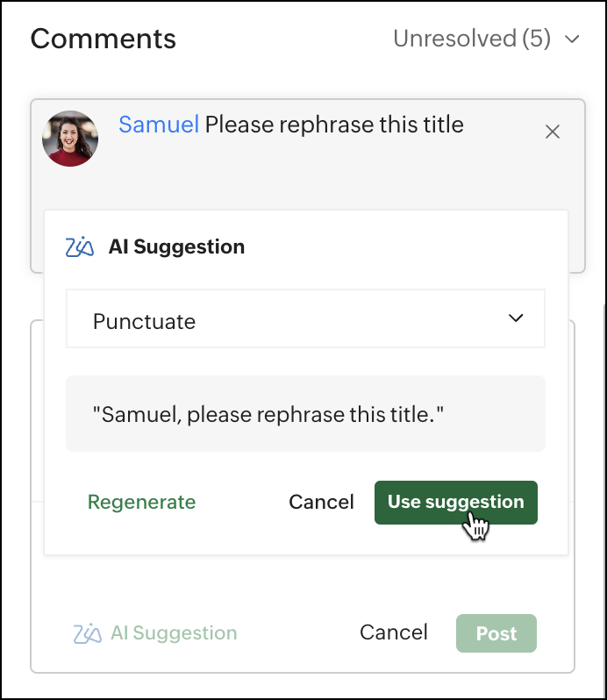Open the Unresolved (5) comments filter
Viewport: 607px width, 700px height.
click(472, 39)
